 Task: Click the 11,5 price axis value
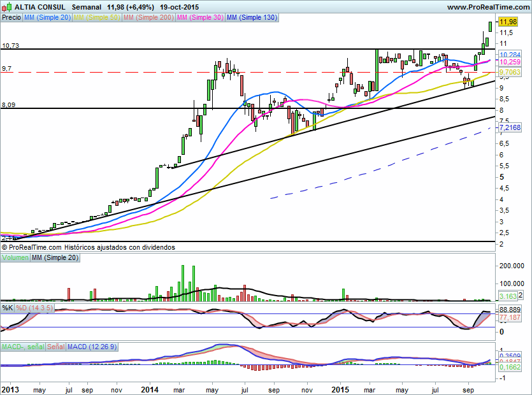click(x=507, y=32)
